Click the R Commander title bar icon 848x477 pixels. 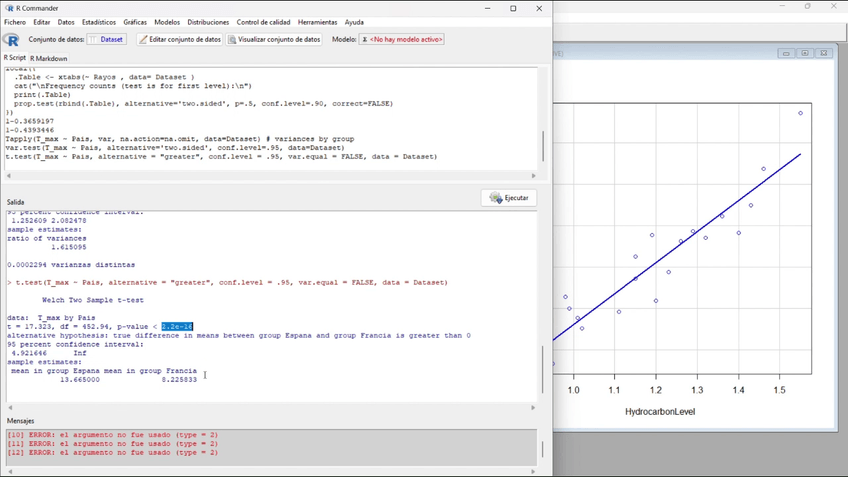pos(8,7)
